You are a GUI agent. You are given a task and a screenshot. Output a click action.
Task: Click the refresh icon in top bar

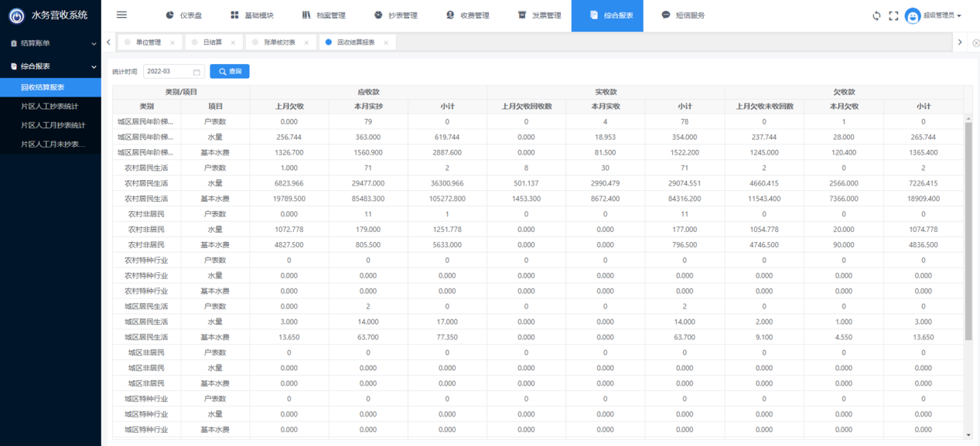tap(876, 15)
